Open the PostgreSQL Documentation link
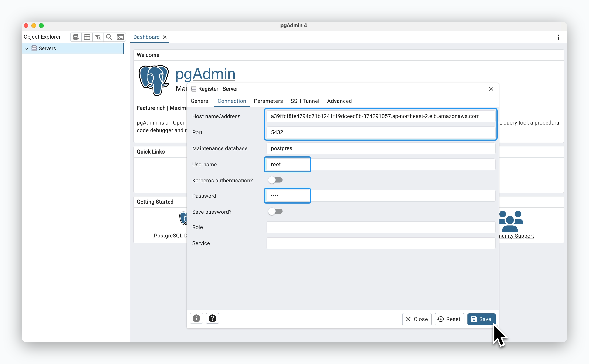This screenshot has width=589, height=364. pos(170,235)
